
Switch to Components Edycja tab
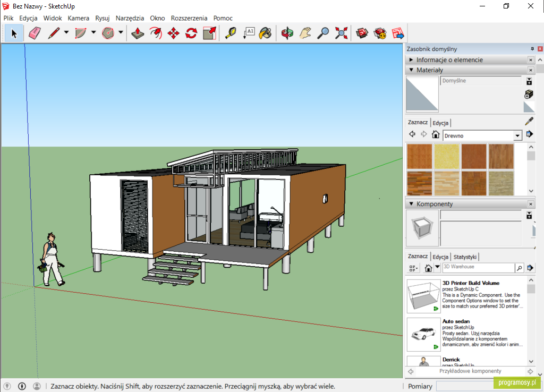[440, 257]
